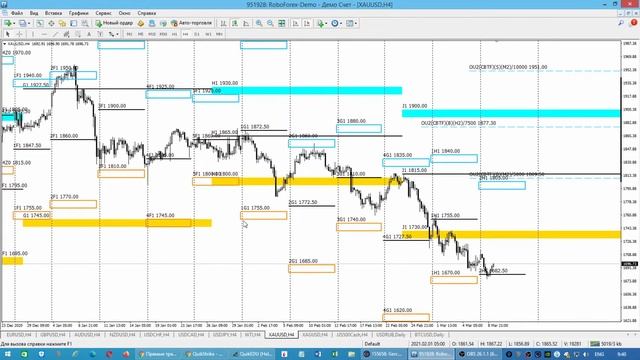The width and height of the screenshot is (640, 360).
Task: Switch to the USDJPY,H4 chart tab
Action: [224, 335]
